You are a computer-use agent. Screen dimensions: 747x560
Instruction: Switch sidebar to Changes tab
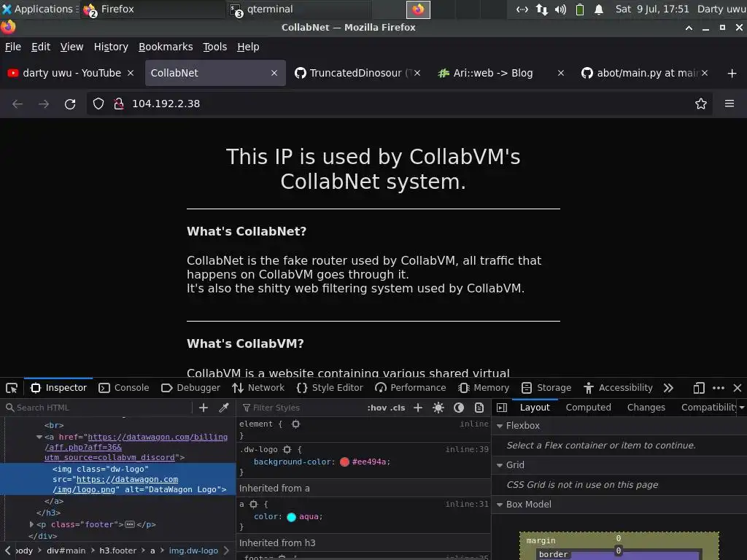(646, 408)
